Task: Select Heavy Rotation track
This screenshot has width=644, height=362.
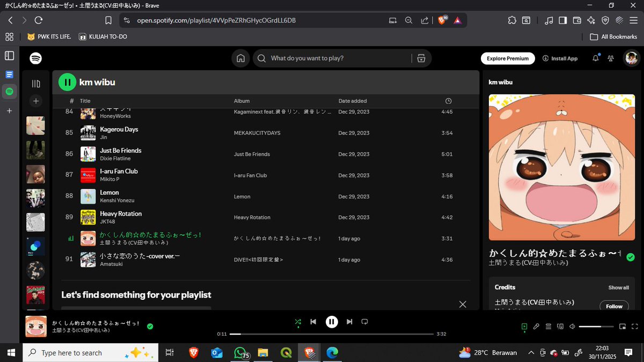Action: click(266, 217)
